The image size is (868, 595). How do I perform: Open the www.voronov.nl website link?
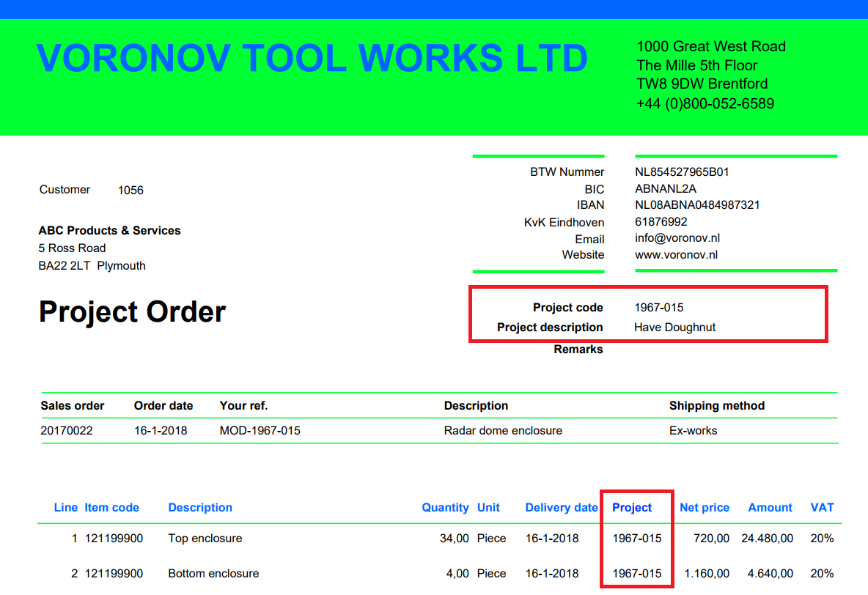(676, 255)
